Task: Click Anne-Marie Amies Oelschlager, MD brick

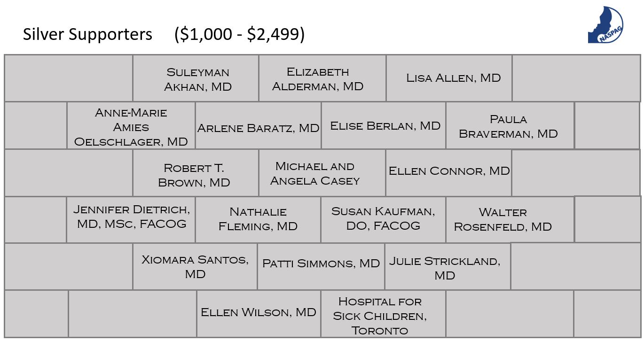Action: point(131,126)
